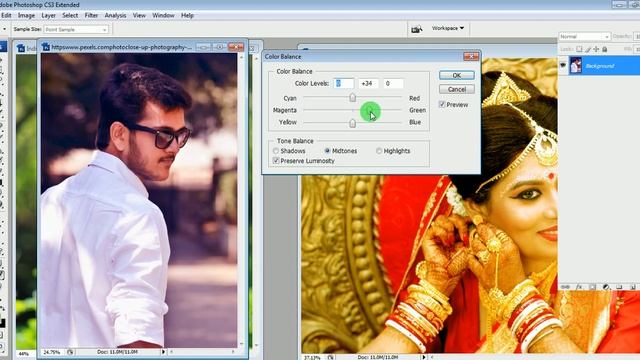Select Shadows tone balance option
The image size is (640, 360).
point(276,151)
